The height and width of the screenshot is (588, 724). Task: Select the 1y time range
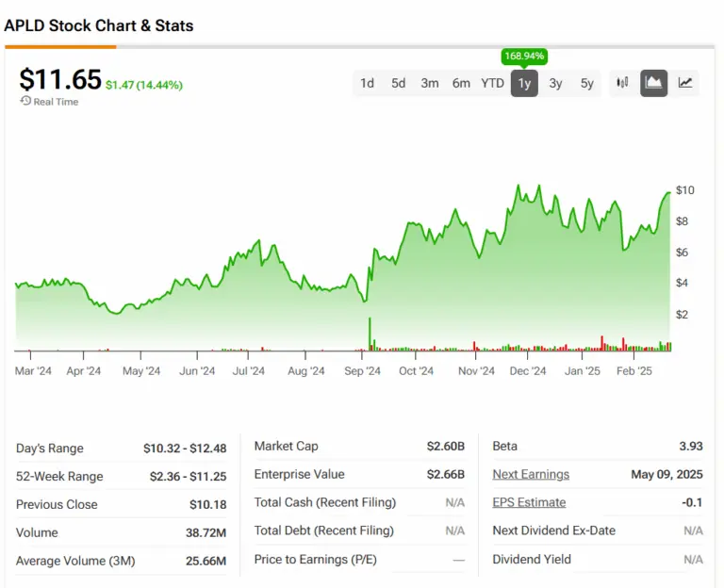[x=524, y=84]
